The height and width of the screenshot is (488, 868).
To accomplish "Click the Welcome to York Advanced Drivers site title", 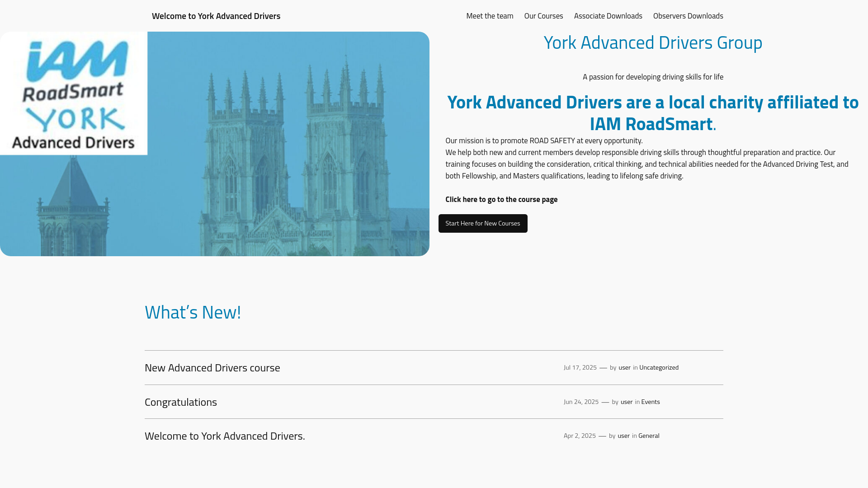I will [x=216, y=16].
